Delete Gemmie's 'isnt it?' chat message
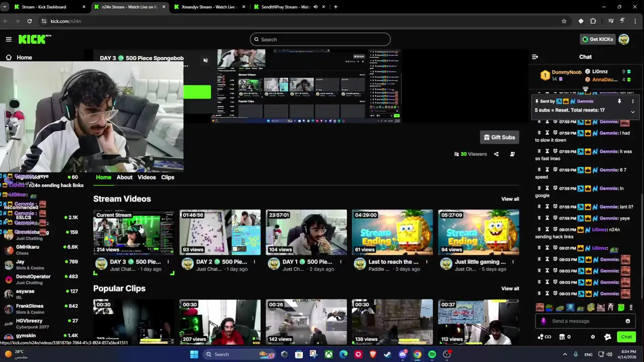Image resolution: width=644 pixels, height=362 pixels. click(x=539, y=207)
